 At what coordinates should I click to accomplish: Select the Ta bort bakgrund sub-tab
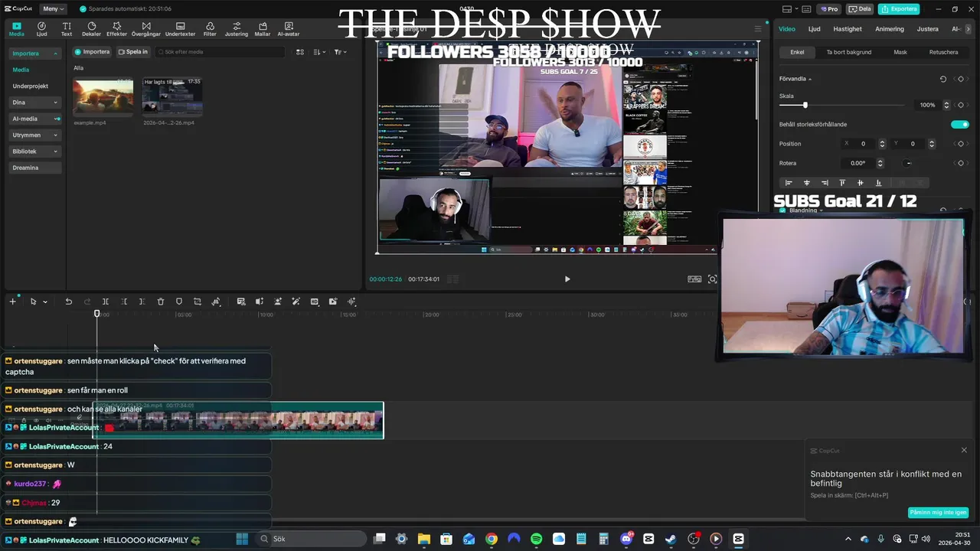coord(848,52)
